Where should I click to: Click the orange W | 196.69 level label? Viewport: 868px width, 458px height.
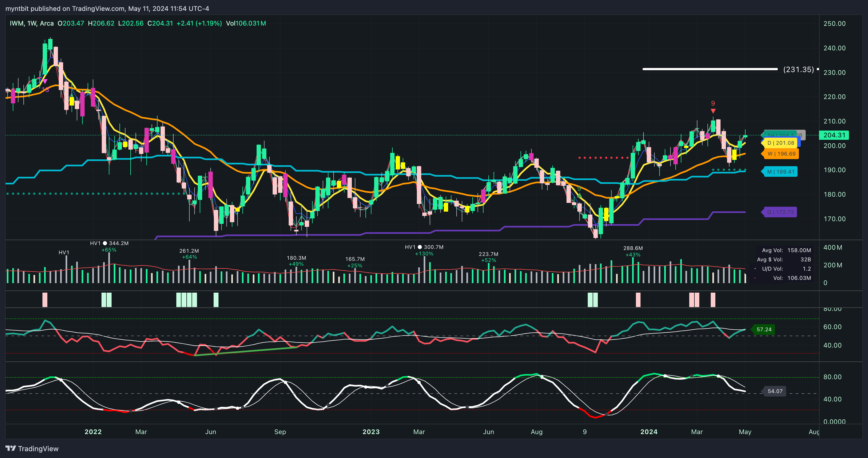[x=780, y=154]
